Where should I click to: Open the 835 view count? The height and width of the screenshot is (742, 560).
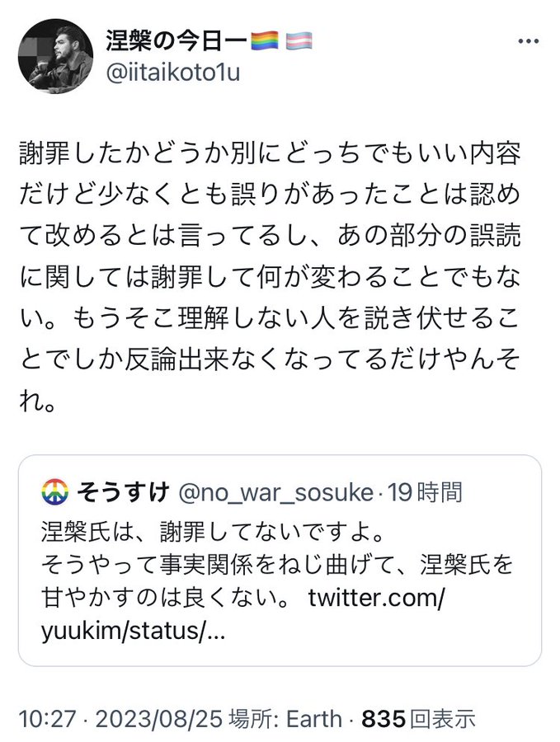pyautogui.click(x=384, y=718)
